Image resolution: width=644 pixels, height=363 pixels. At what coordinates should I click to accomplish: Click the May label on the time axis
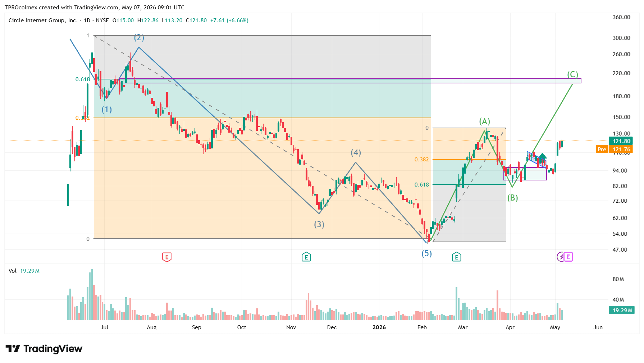pos(555,327)
